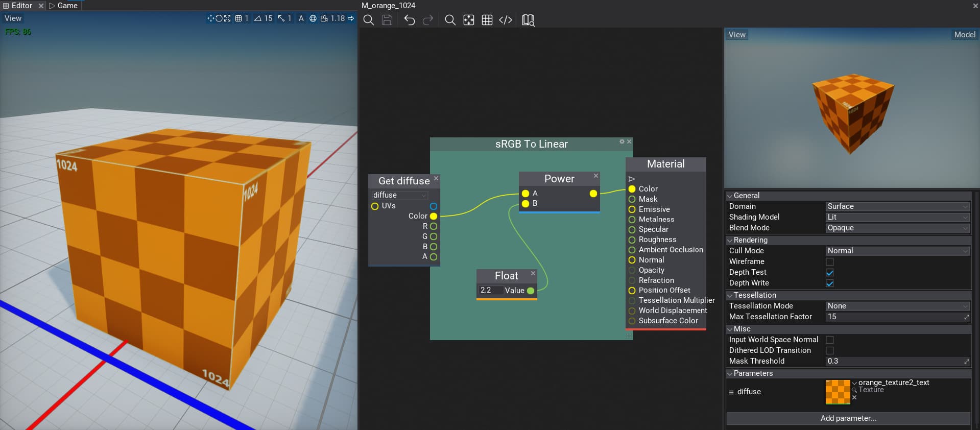Click the undo arrow in material toolbar
The image size is (980, 430).
pos(409,20)
